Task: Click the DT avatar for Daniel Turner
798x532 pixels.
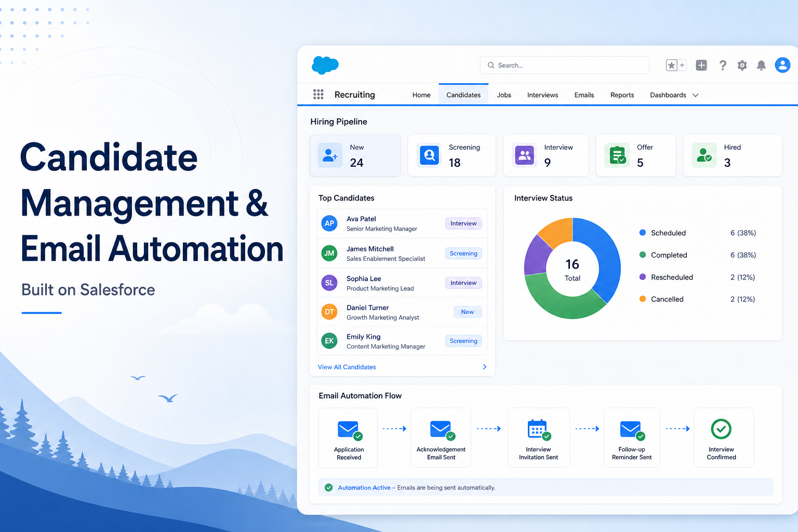Action: tap(329, 312)
